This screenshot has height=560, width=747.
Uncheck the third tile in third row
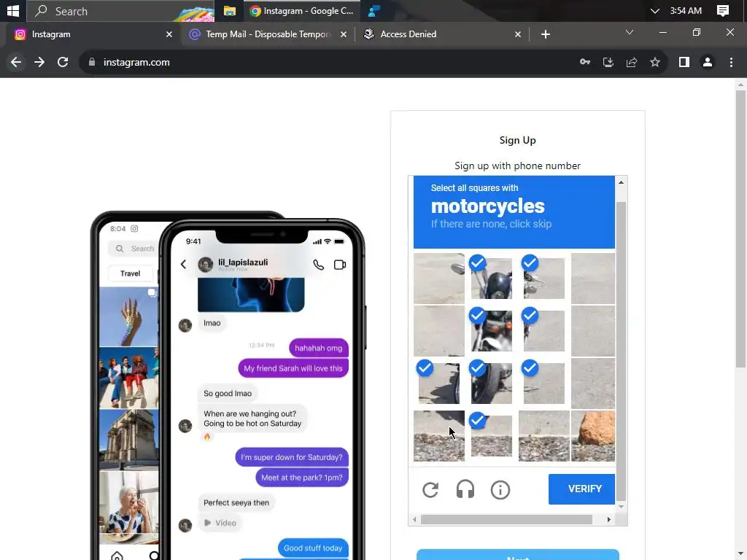click(x=543, y=384)
